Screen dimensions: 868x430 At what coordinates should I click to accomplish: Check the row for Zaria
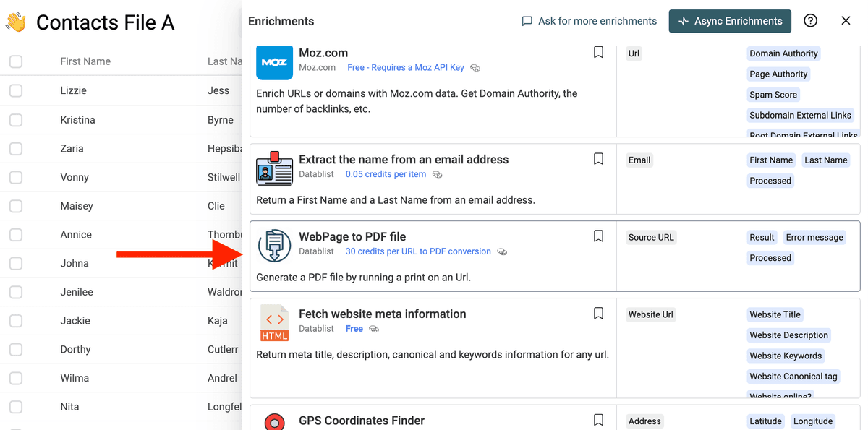click(16, 148)
